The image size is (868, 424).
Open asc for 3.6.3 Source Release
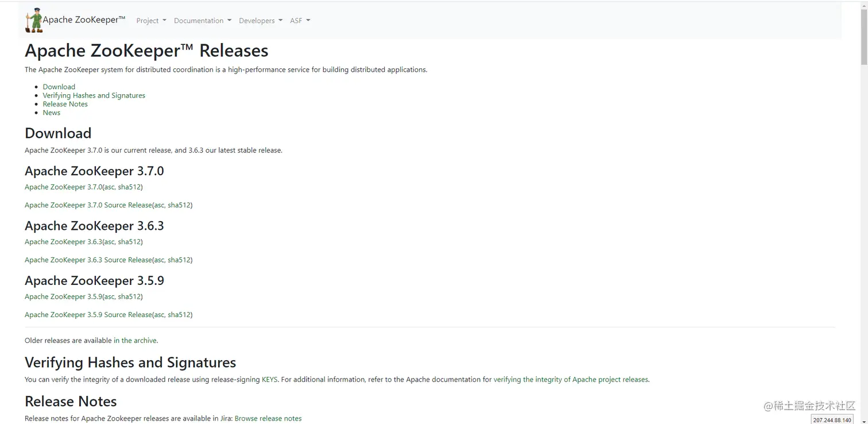click(x=160, y=260)
